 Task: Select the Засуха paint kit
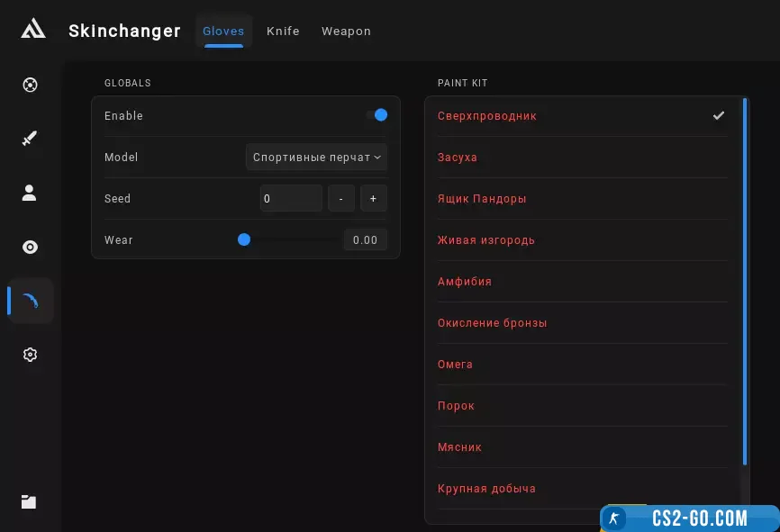[x=458, y=158]
